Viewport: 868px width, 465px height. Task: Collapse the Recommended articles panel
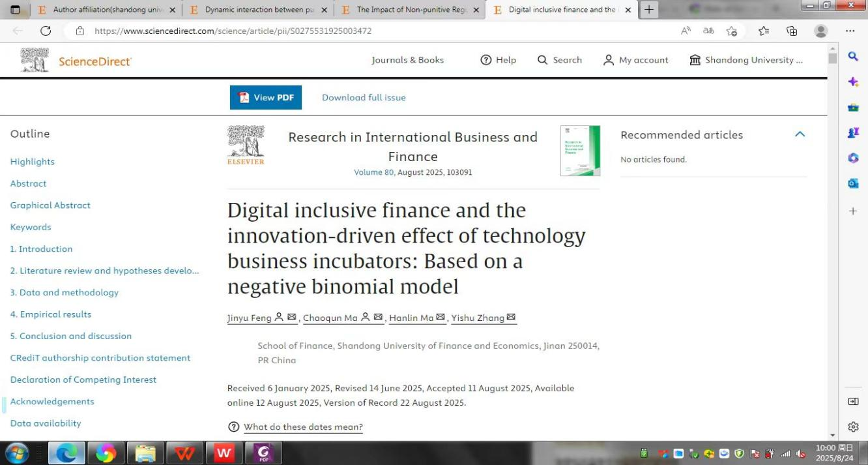(x=800, y=134)
